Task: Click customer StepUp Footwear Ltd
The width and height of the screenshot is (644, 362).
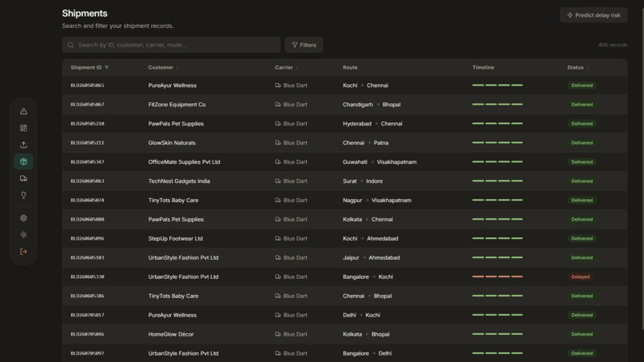Action: click(x=175, y=238)
